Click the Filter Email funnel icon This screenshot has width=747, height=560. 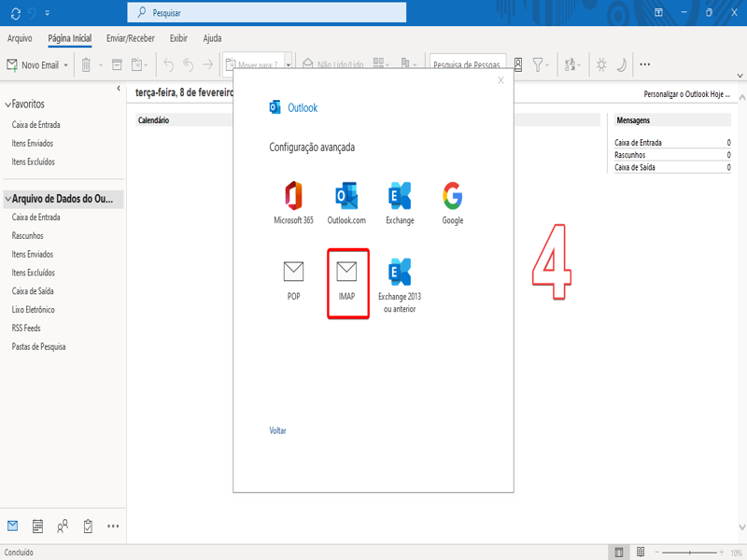[x=538, y=64]
